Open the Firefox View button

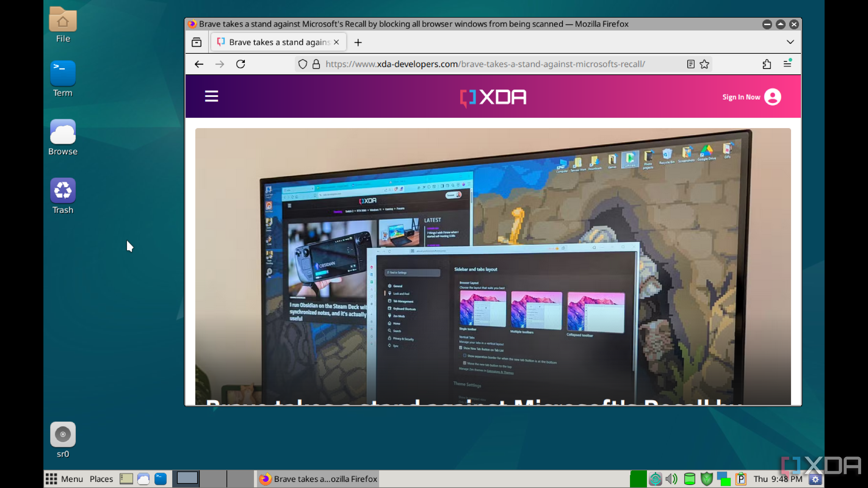196,42
